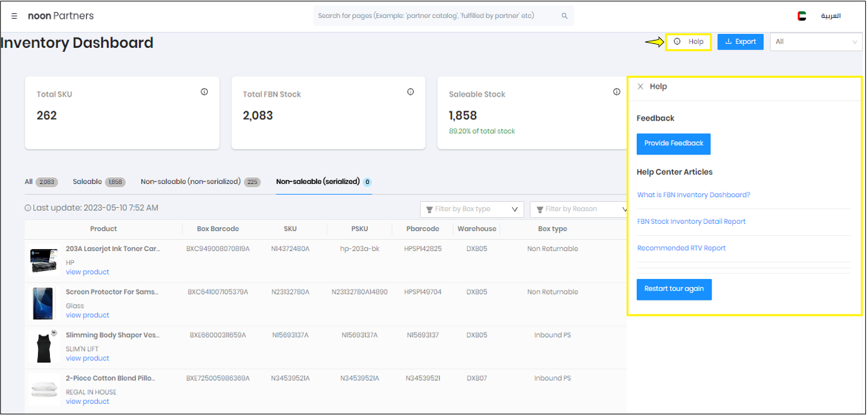Expand the Filter by Box type dropdown
Viewport: 868px width, 415px height.
(472, 209)
